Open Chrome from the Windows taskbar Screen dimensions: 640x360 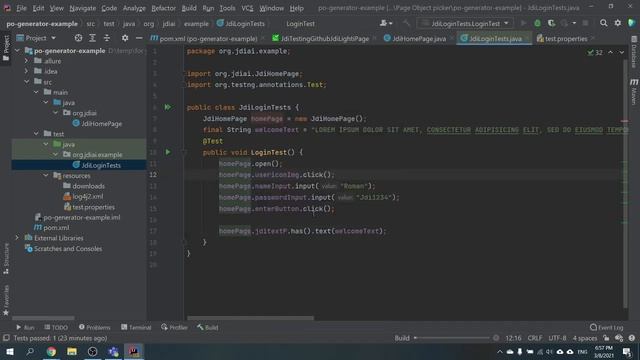(x=51, y=351)
